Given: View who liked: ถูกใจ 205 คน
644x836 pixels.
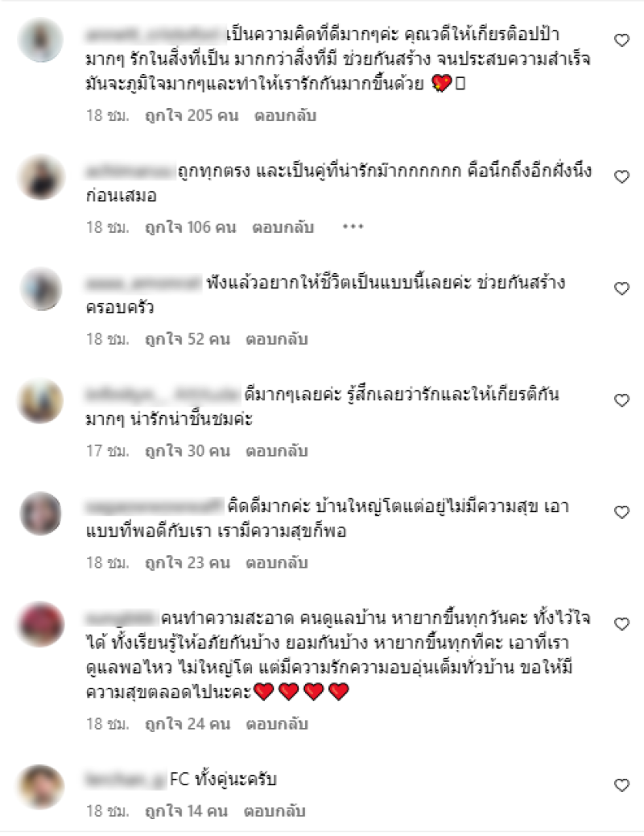Looking at the screenshot, I should pos(192,116).
